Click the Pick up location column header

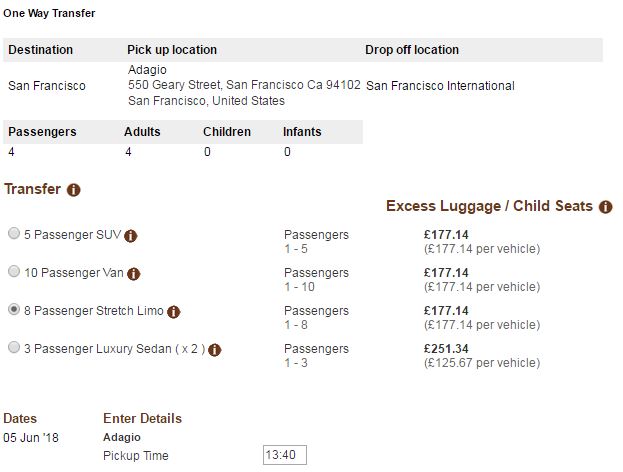[x=172, y=50]
